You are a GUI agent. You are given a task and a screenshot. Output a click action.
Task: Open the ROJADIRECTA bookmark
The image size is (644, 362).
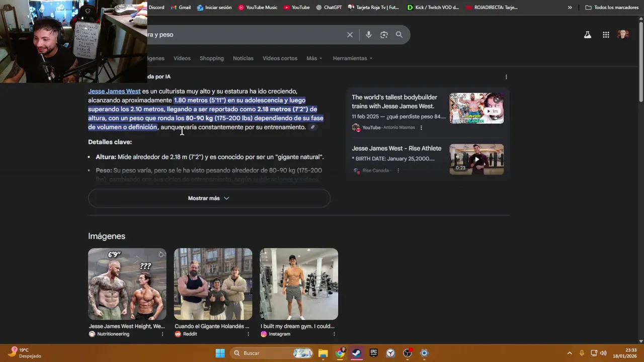pos(493,8)
